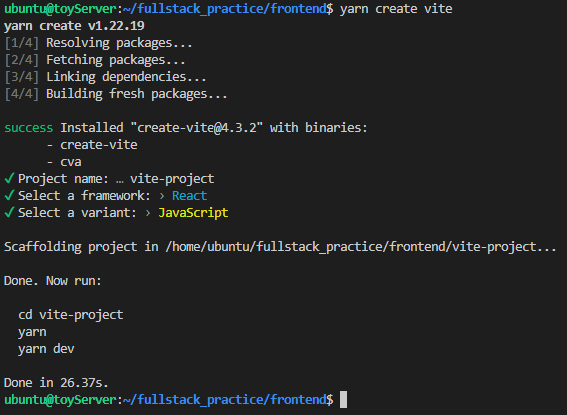The image size is (567, 415).
Task: Click '[2/4] Fetching packages...' line
Action: 95,60
